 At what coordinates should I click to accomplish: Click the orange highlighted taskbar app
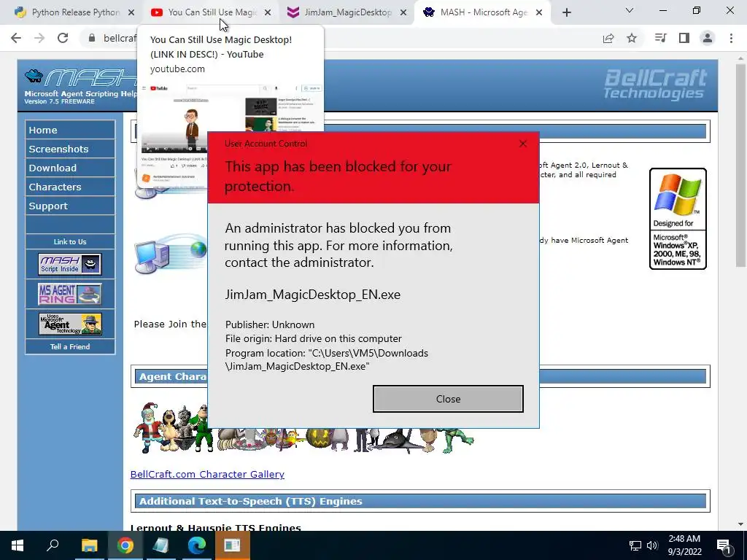pyautogui.click(x=232, y=545)
